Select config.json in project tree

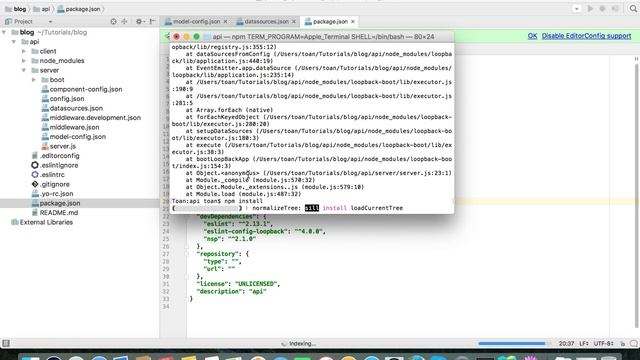click(67, 99)
